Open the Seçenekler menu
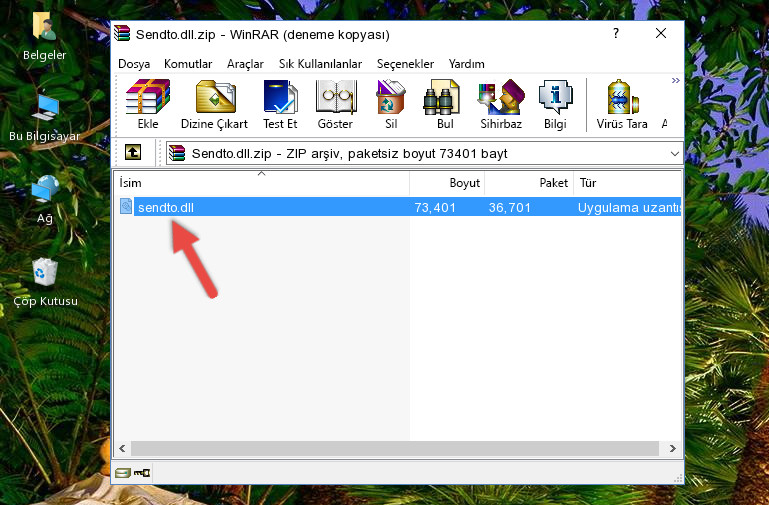769x505 pixels. coord(405,64)
